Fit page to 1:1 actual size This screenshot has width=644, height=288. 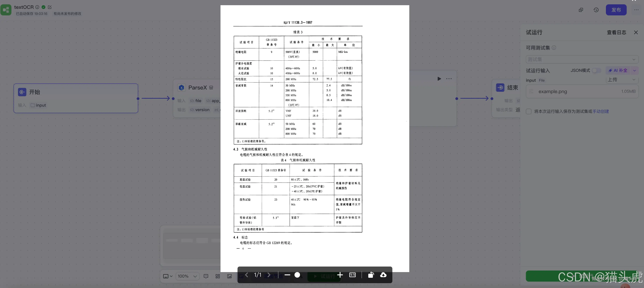pos(352,275)
